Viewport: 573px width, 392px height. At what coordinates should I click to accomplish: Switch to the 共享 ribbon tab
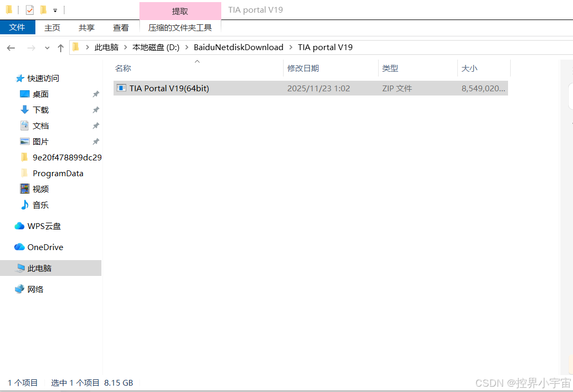(x=87, y=28)
